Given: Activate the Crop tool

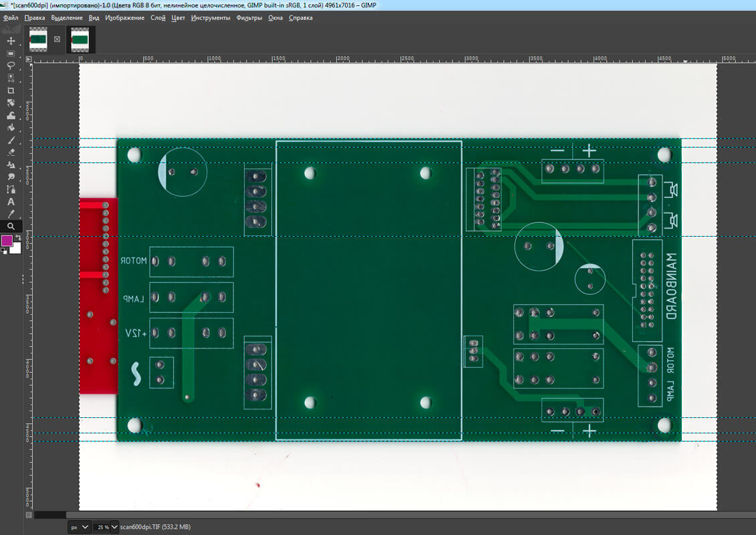Looking at the screenshot, I should point(11,90).
